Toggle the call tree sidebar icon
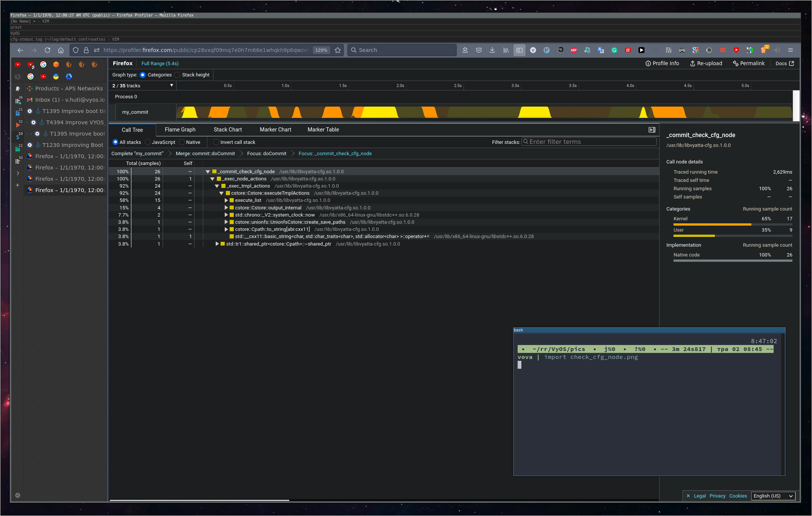This screenshot has width=812, height=516. (652, 130)
